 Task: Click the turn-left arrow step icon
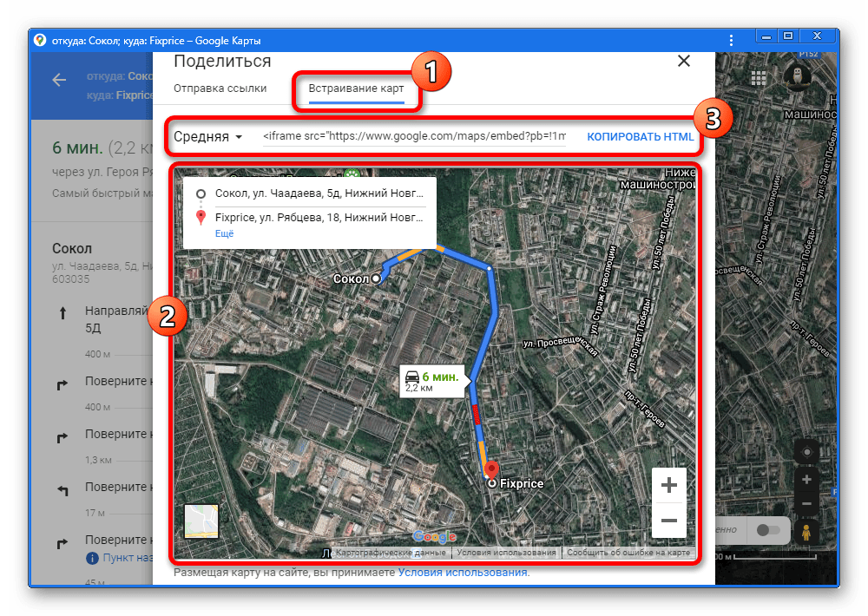(x=62, y=490)
